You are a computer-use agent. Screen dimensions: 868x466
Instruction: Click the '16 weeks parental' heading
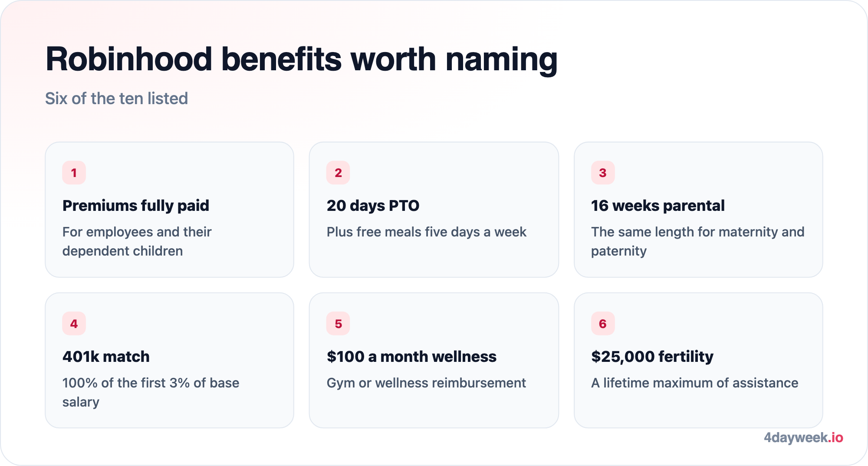(658, 206)
